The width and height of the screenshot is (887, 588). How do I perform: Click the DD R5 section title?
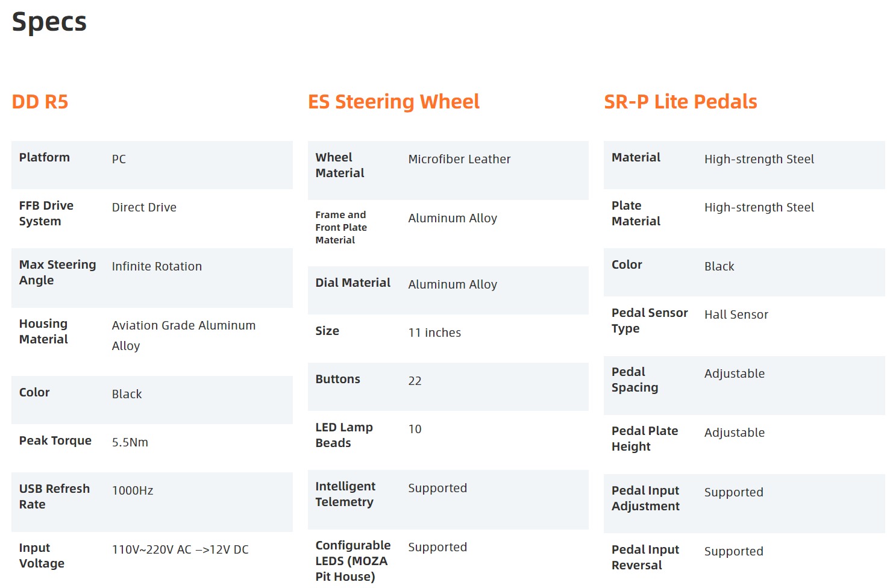point(40,102)
